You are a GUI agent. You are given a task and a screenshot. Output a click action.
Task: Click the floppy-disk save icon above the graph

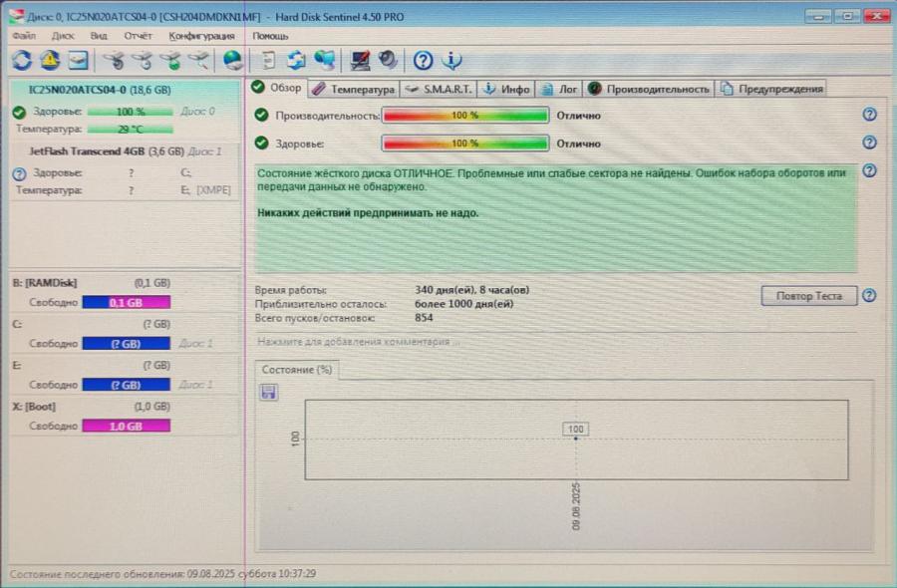click(x=268, y=392)
